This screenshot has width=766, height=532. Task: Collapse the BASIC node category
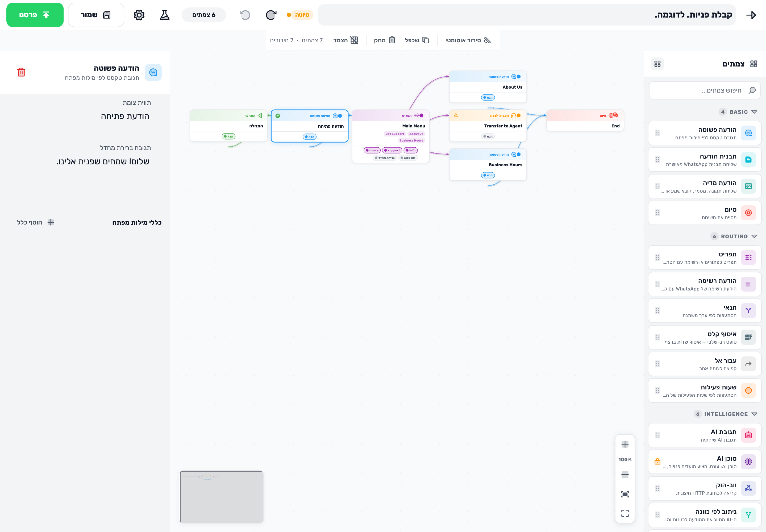point(737,112)
